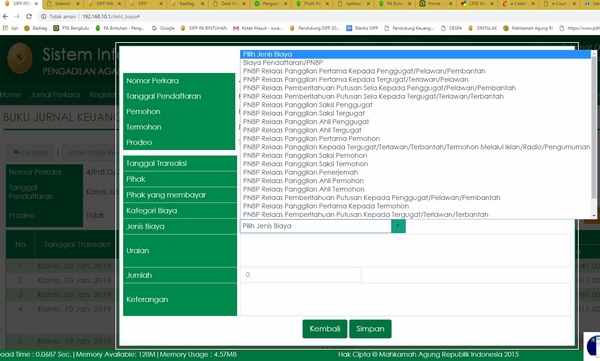Click the Simpan button
Viewport: 600px width, 361px height.
(x=370, y=329)
